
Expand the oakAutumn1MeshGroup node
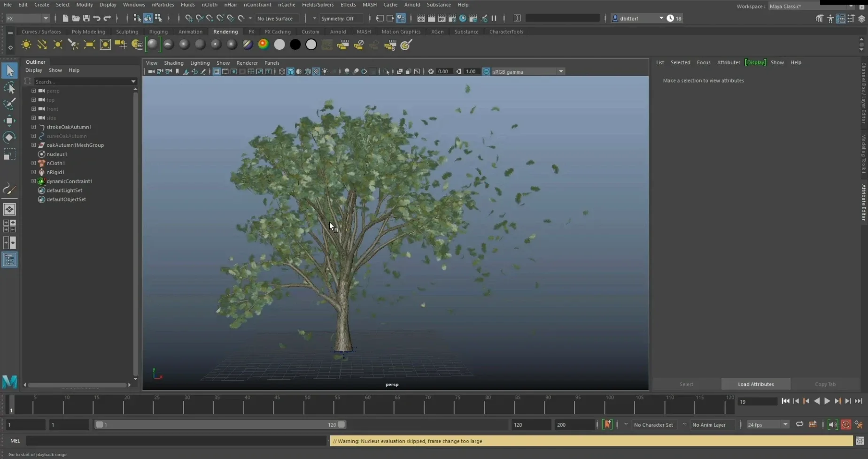[x=33, y=145]
